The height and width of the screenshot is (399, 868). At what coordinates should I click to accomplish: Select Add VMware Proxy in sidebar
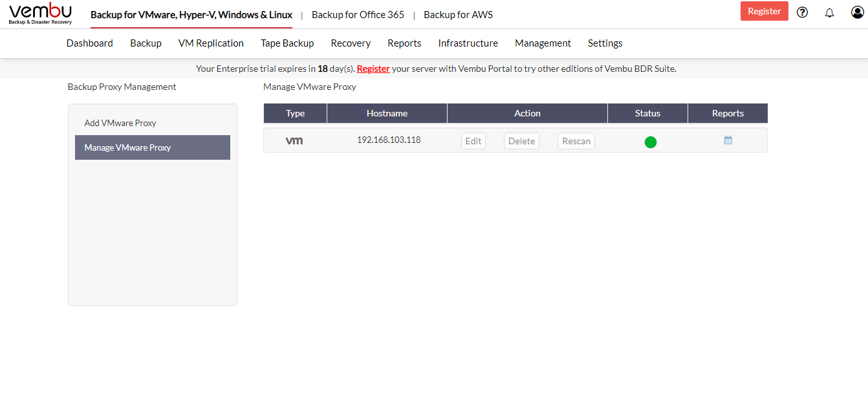click(153, 123)
